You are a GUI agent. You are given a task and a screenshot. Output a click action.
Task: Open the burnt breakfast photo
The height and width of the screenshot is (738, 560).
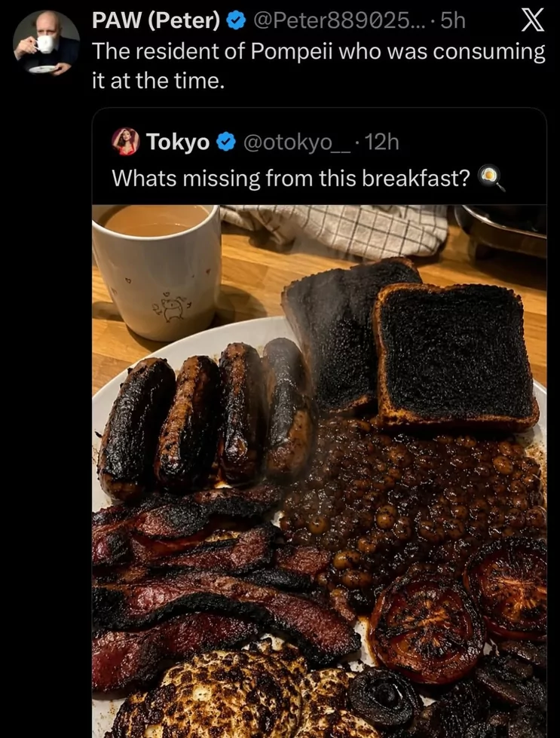320,471
